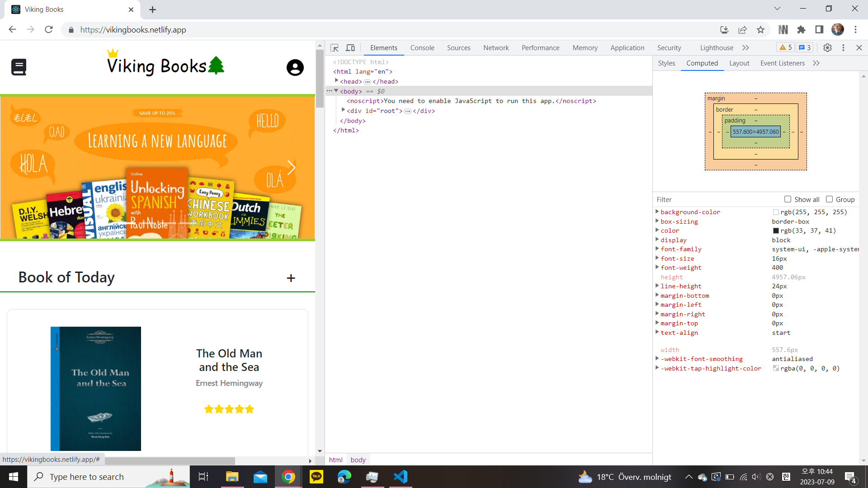Open Visual Studio Code from the taskbar

[x=401, y=477]
